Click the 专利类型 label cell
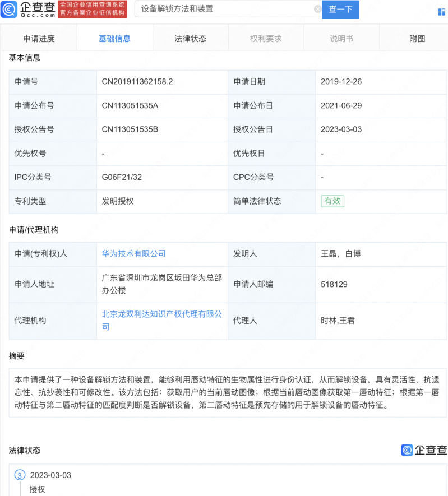Image resolution: width=448 pixels, height=496 pixels. 53,201
